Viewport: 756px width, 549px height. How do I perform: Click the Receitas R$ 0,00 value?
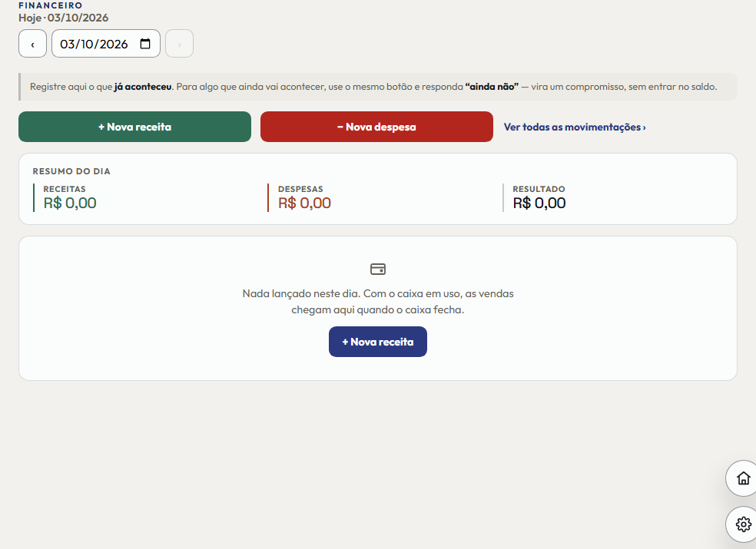coord(70,203)
